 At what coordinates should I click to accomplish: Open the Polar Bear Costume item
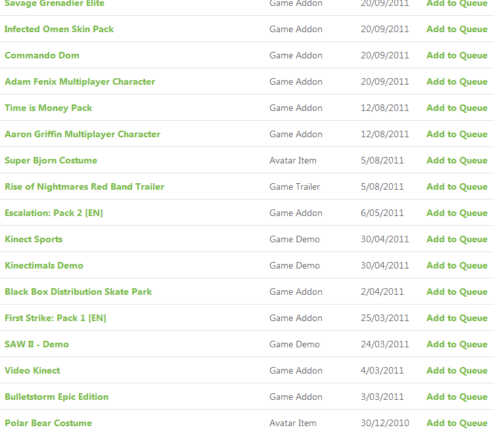(48, 423)
